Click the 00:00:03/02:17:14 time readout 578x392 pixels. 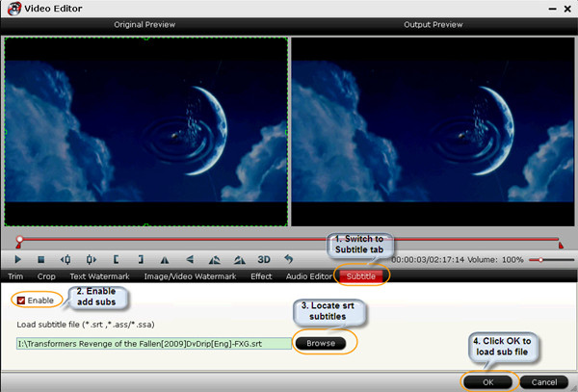428,260
